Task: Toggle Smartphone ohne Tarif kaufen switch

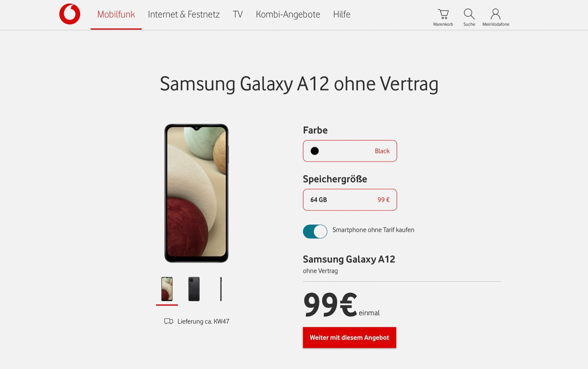Action: coord(315,231)
